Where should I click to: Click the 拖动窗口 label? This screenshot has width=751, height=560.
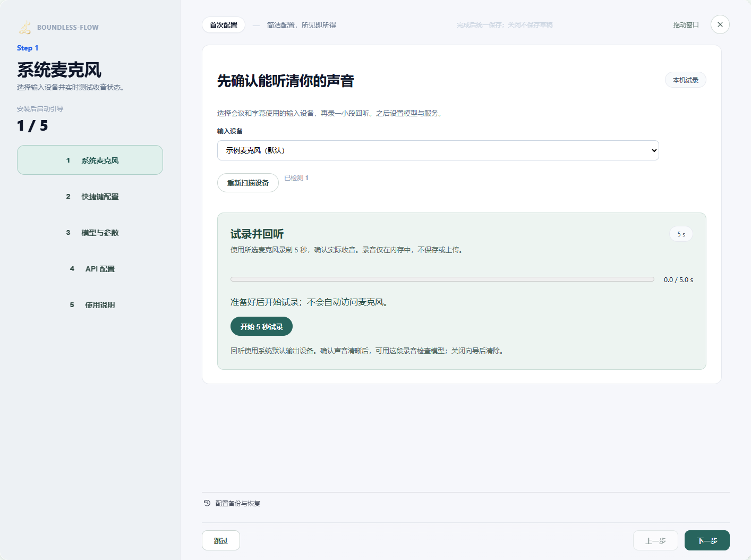(686, 25)
